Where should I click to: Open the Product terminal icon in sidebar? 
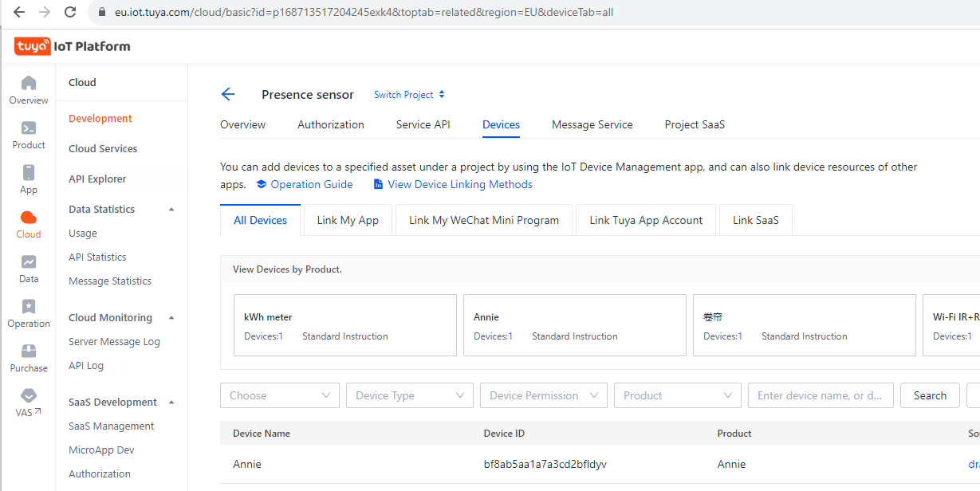click(x=29, y=128)
